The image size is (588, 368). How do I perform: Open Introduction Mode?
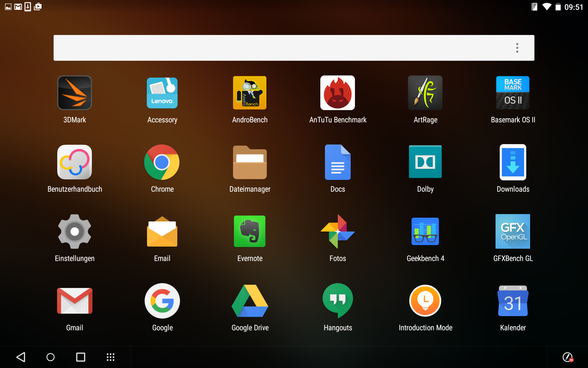[425, 301]
